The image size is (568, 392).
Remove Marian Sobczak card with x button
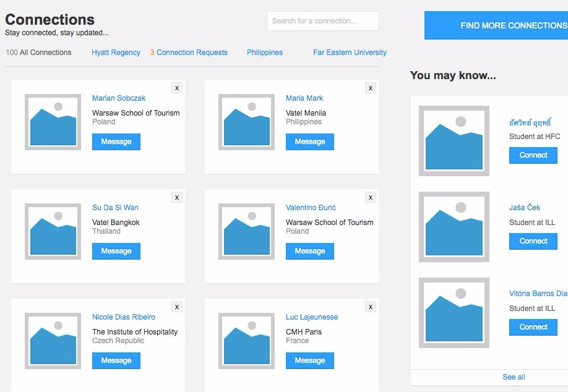(177, 88)
